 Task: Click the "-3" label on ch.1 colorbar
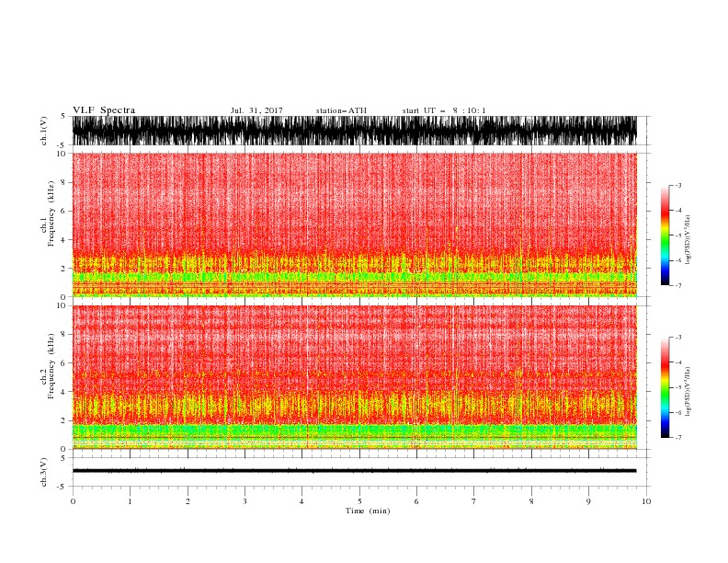point(677,185)
